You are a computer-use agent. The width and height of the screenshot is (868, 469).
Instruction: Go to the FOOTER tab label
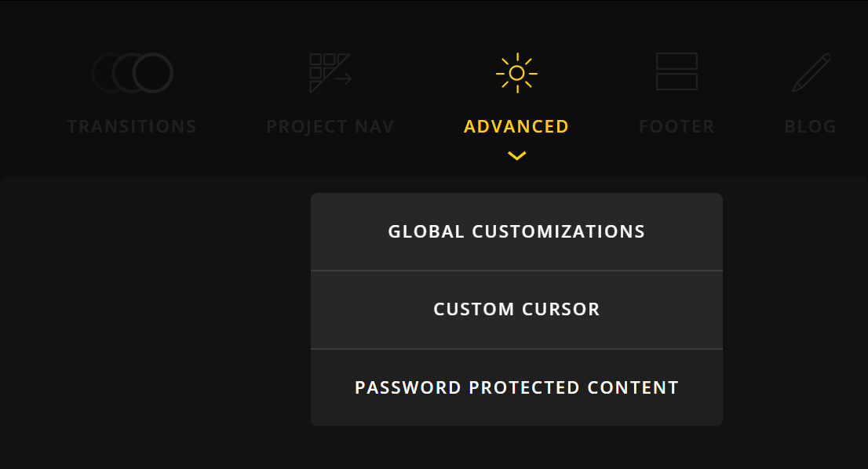click(677, 126)
